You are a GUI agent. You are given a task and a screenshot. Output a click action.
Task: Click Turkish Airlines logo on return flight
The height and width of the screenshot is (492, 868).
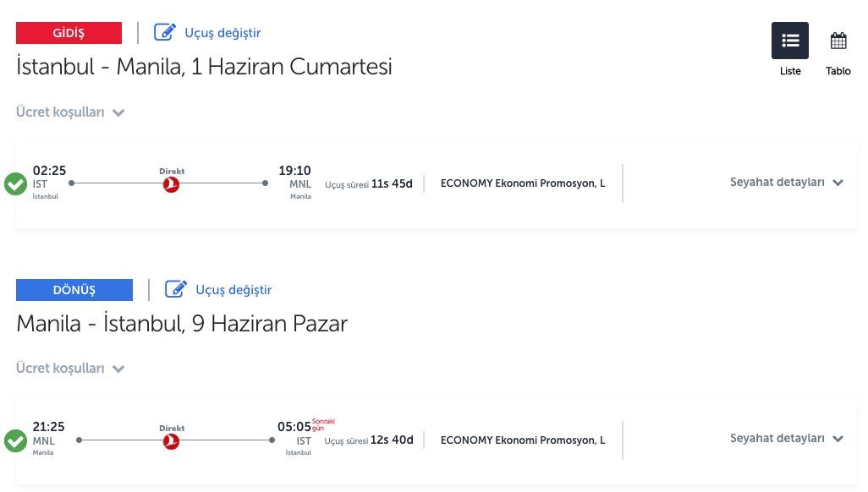coord(171,441)
